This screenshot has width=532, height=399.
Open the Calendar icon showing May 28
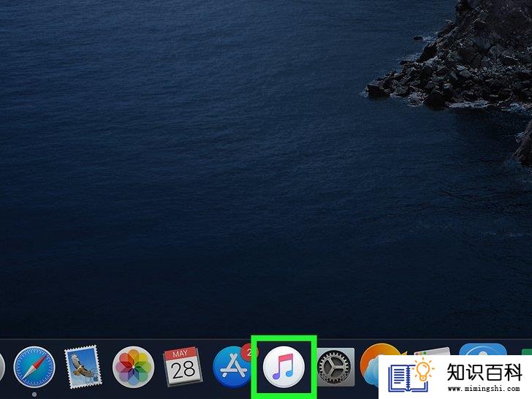point(183,366)
